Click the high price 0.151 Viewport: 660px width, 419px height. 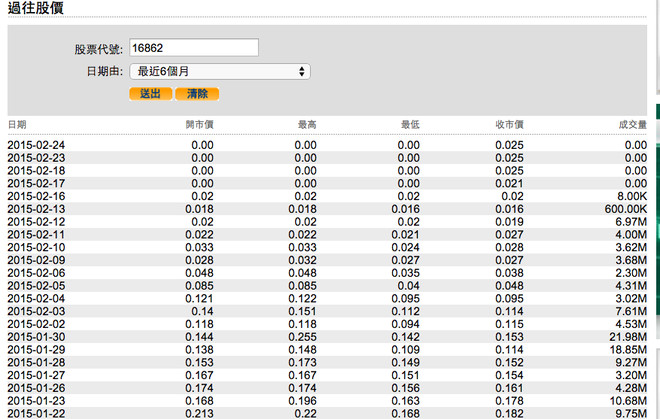(x=302, y=311)
